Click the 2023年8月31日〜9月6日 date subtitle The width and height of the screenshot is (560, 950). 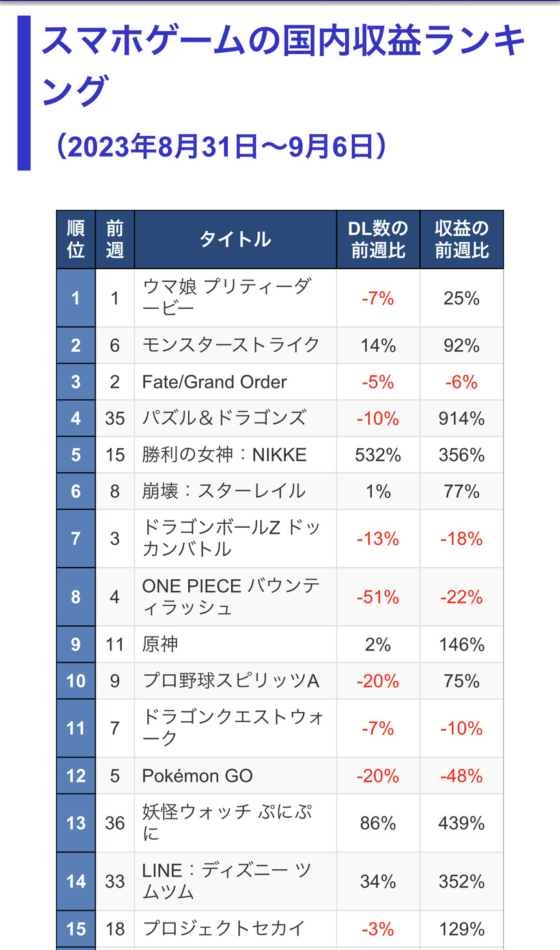(x=221, y=147)
